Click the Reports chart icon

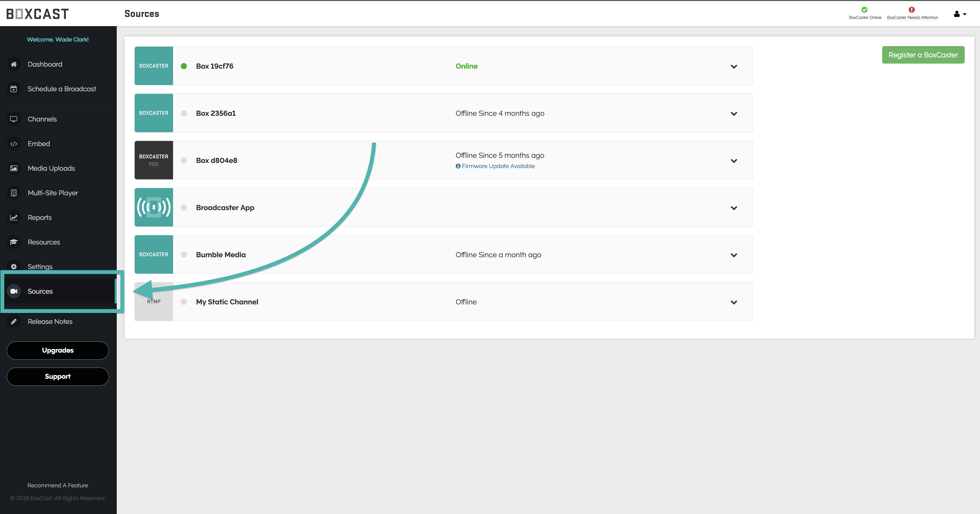pos(14,217)
